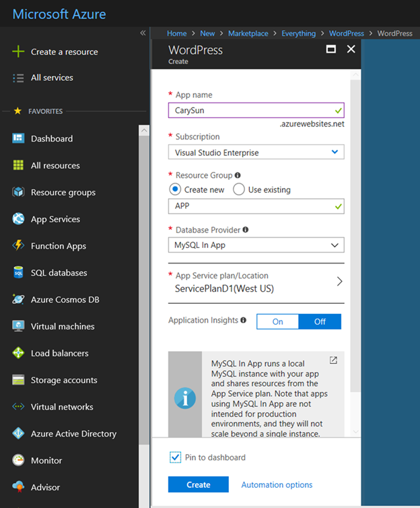Open the Automation options link
The height and width of the screenshot is (508, 420).
point(277,484)
